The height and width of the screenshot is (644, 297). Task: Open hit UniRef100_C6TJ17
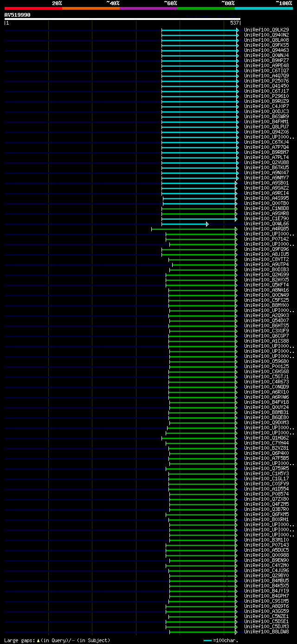266,91
